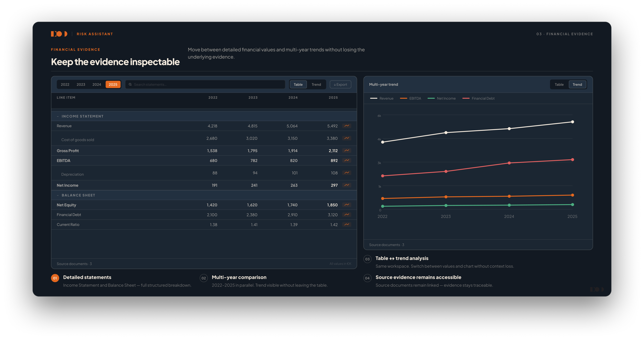Click the 01 step badge for Detailed statements
The width and height of the screenshot is (644, 340).
click(x=55, y=278)
